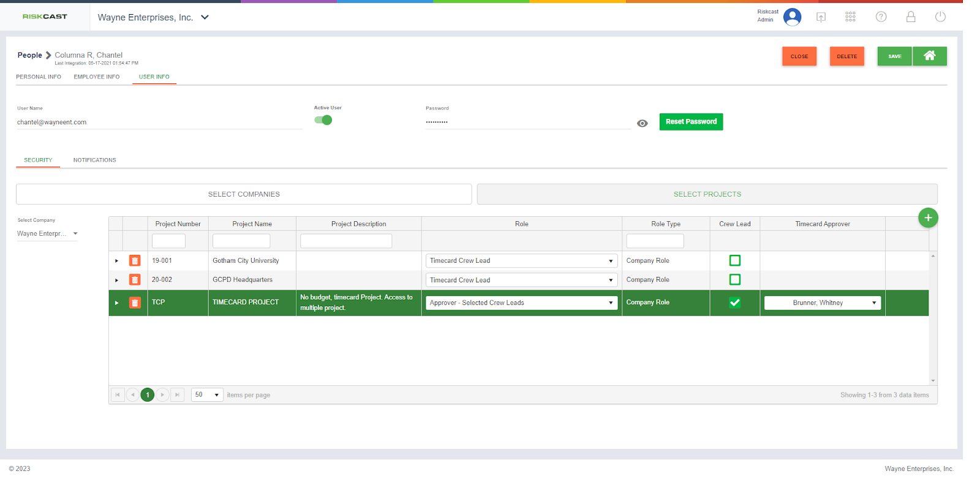Delete project row 20-002 with trash icon
This screenshot has height=479, width=980.
tap(135, 280)
